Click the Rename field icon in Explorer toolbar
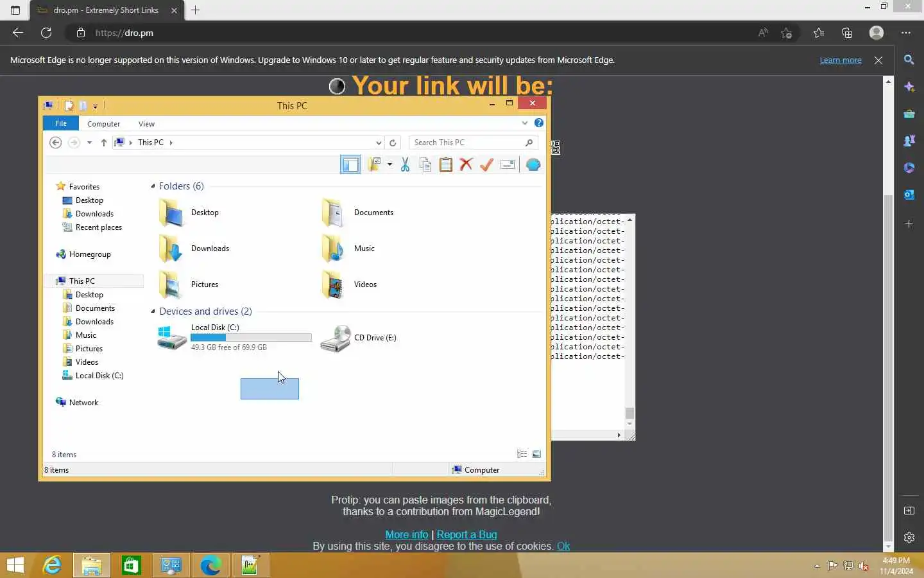This screenshot has height=578, width=924. click(508, 165)
